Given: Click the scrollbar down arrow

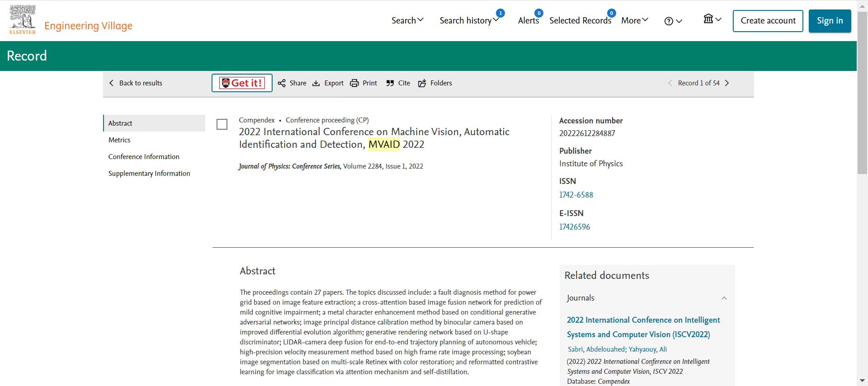Looking at the screenshot, I should (x=863, y=381).
